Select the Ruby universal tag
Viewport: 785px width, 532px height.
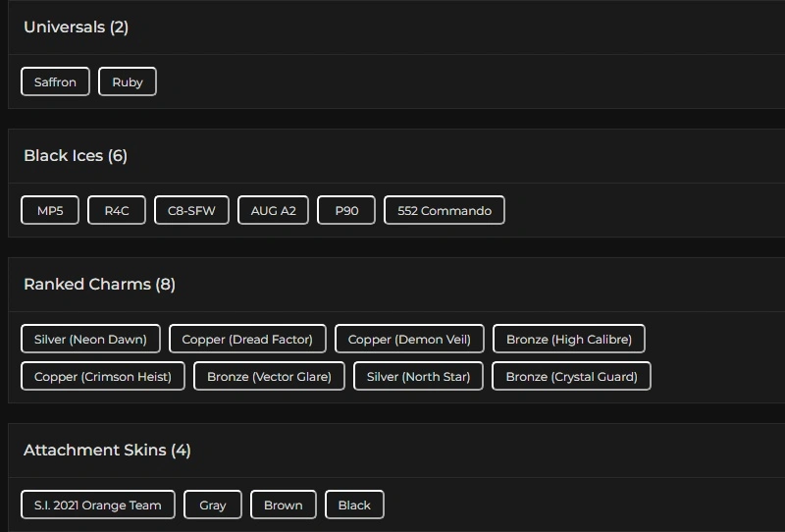click(x=128, y=81)
